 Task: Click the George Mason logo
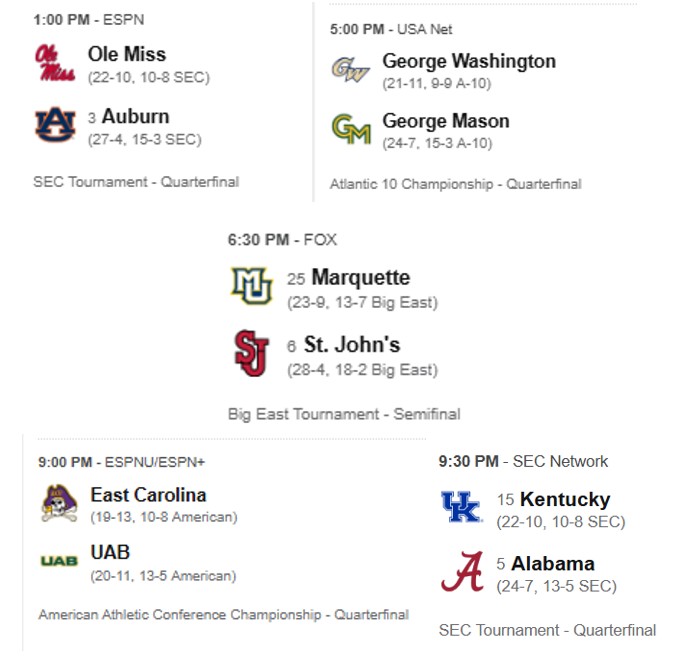[351, 129]
